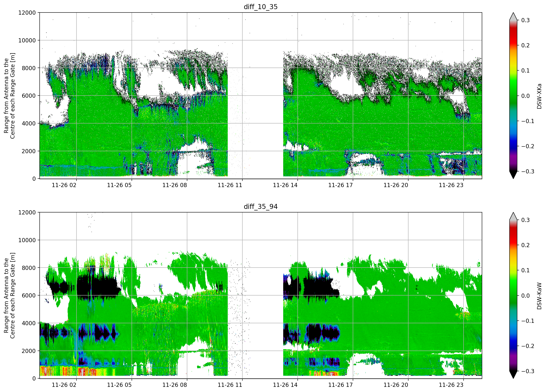Click the '11-26 20' tick under the diff_10_35 plot
The height and width of the screenshot is (392, 546).
(x=396, y=185)
